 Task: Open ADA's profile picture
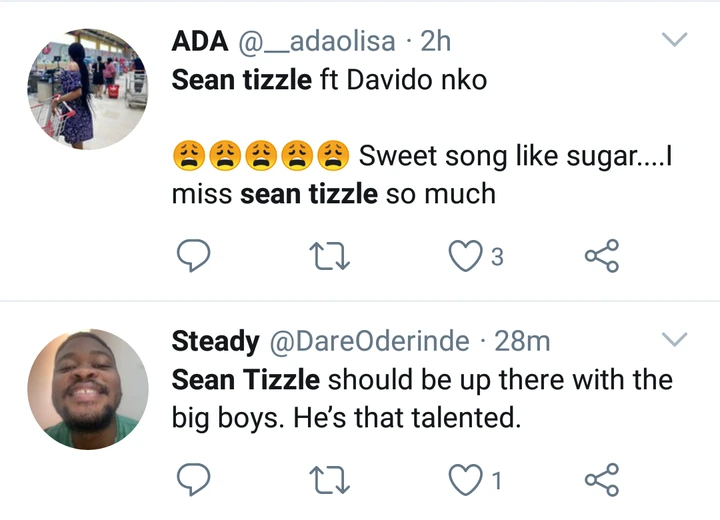coord(88,89)
